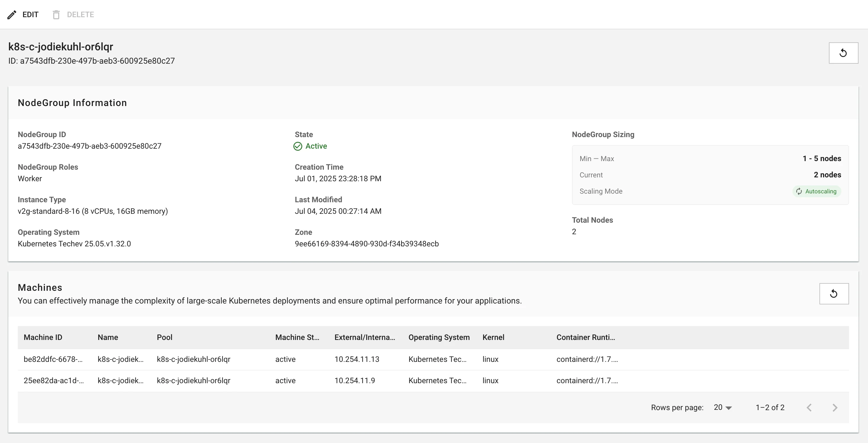
Task: Click IP address 10.254.11.13
Action: click(x=357, y=359)
